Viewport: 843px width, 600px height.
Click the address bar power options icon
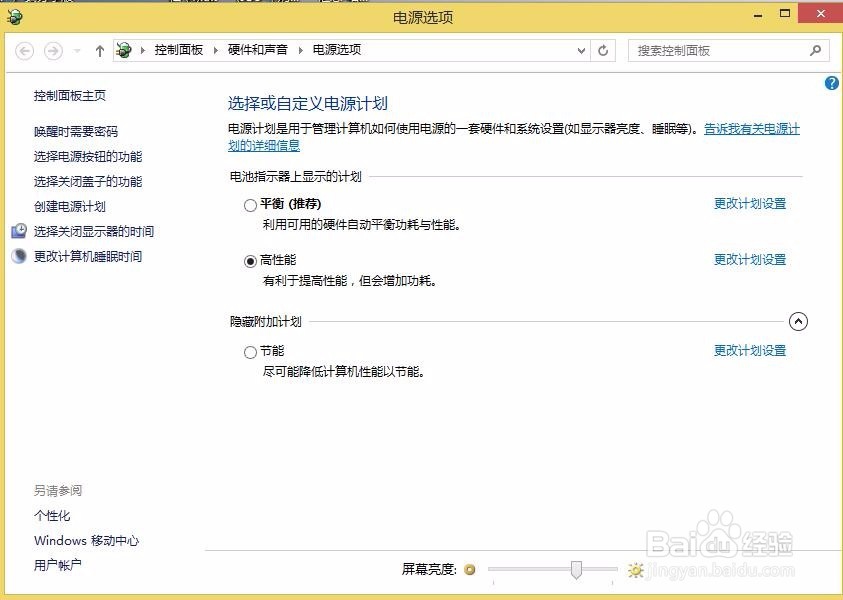click(x=124, y=51)
